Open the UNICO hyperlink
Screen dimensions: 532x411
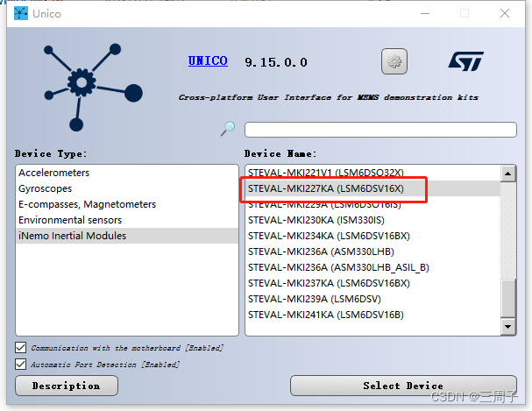pyautogui.click(x=208, y=61)
